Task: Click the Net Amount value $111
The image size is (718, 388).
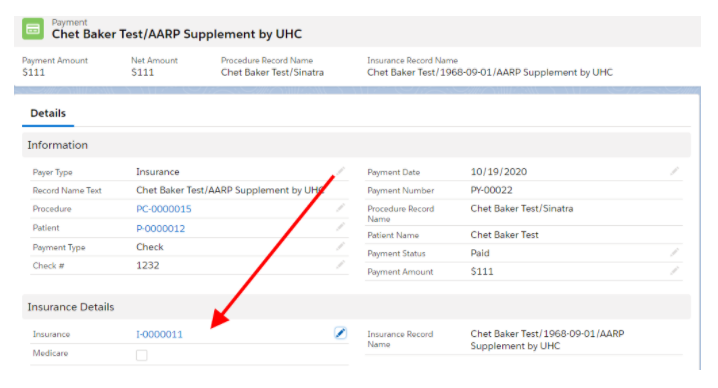Action: [142, 72]
